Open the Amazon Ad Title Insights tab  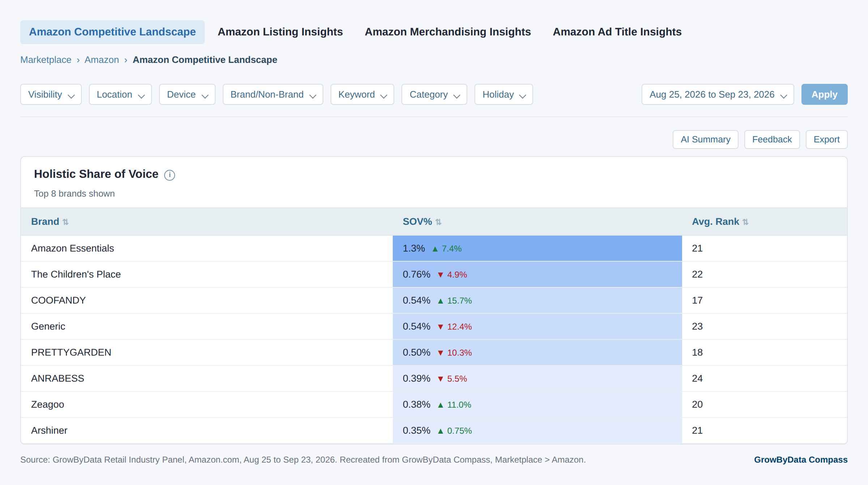coord(617,32)
